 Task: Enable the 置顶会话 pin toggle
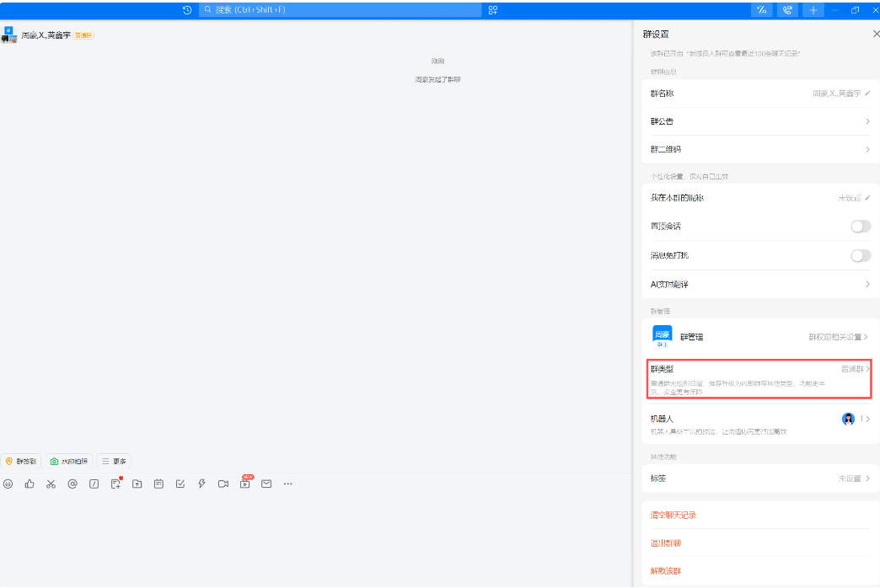[860, 227]
